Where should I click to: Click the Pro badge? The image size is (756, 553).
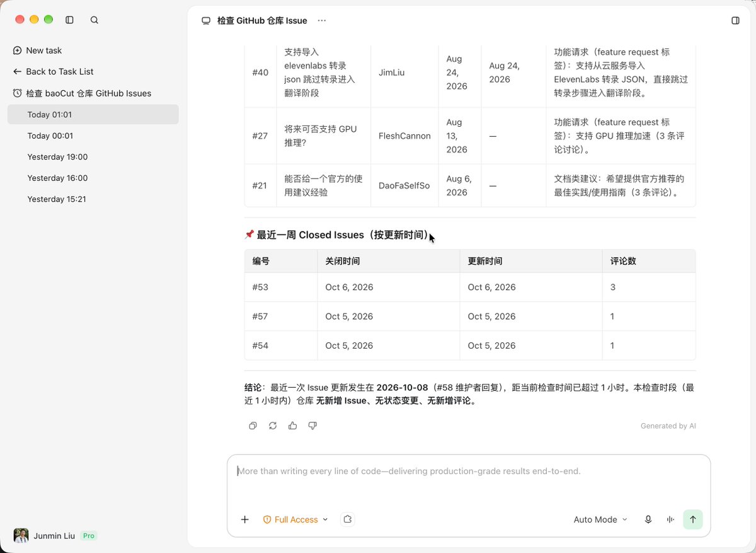[89, 536]
